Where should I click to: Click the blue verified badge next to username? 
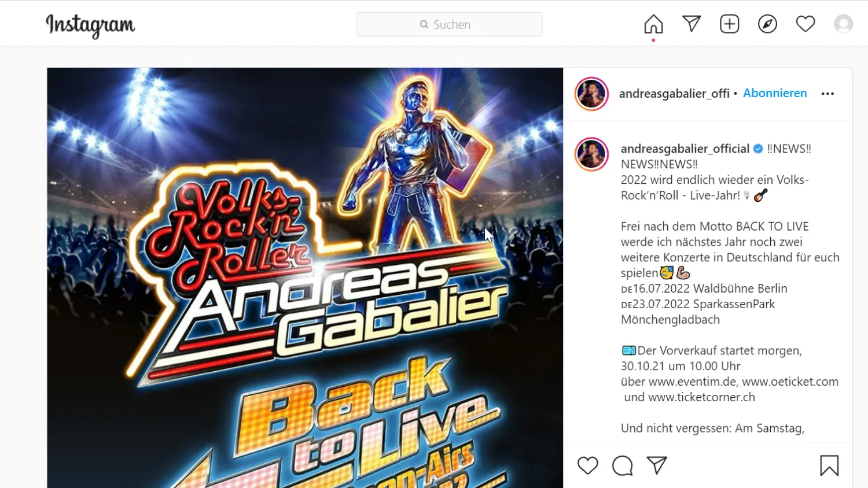coord(758,149)
